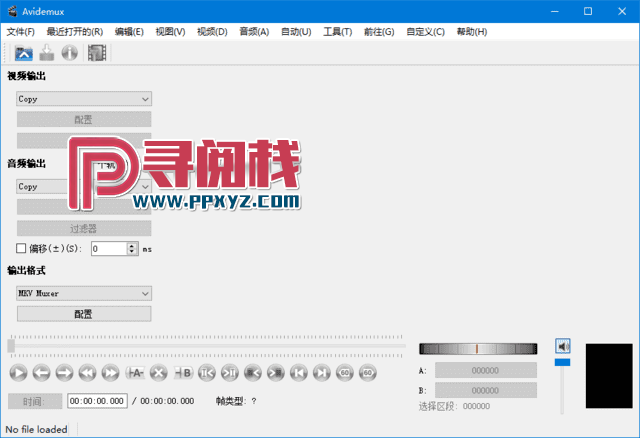This screenshot has height=438, width=640.
Task: Set selection start marker A
Action: click(x=136, y=373)
